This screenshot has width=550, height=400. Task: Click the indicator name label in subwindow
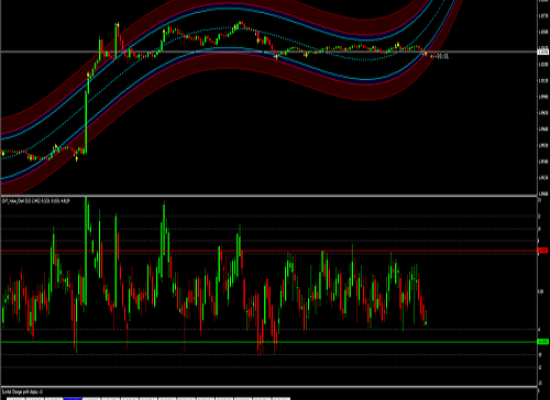[35, 201]
